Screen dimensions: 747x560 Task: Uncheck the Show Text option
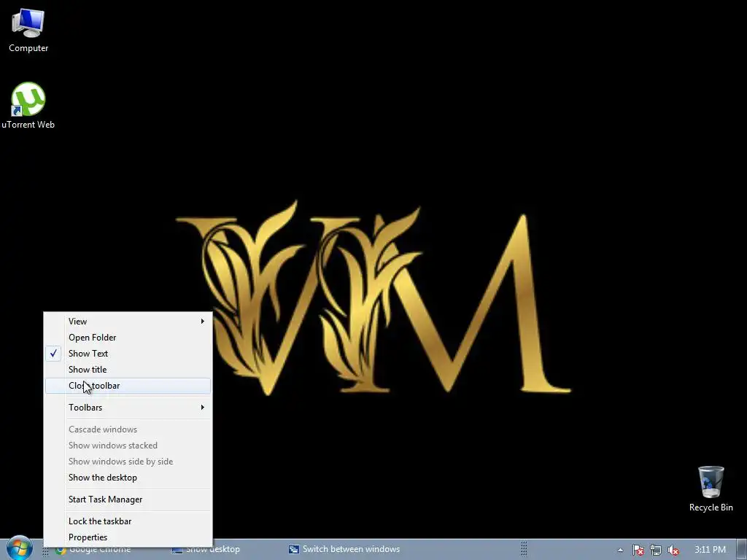click(128, 354)
